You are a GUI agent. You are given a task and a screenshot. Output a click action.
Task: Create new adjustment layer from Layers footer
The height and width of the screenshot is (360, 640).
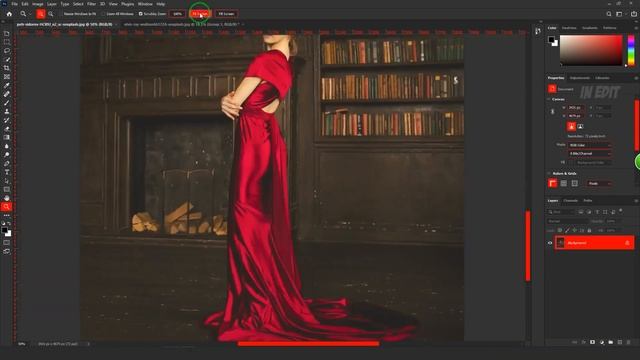602,342
